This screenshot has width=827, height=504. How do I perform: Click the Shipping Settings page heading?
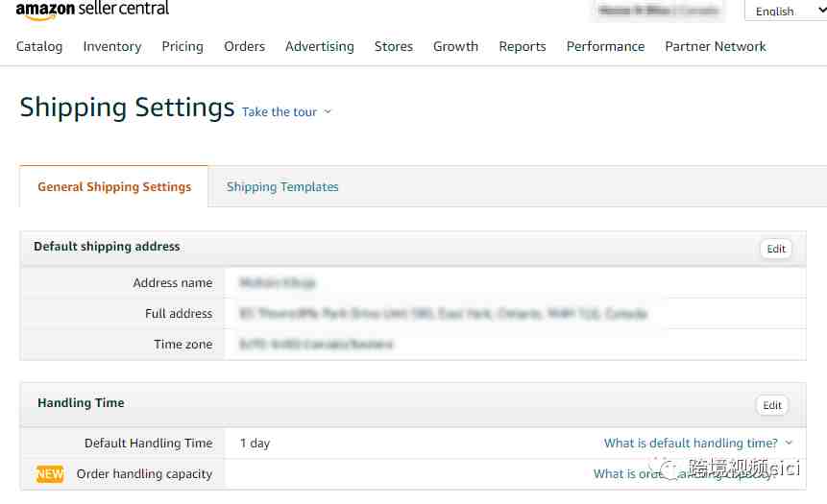coord(127,108)
